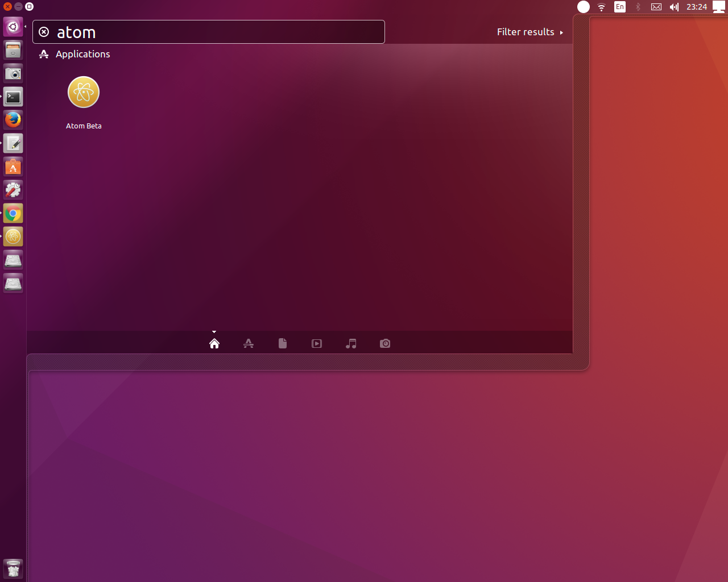This screenshot has height=582, width=728.
Task: Switch to the Photos lens
Action: (x=385, y=343)
